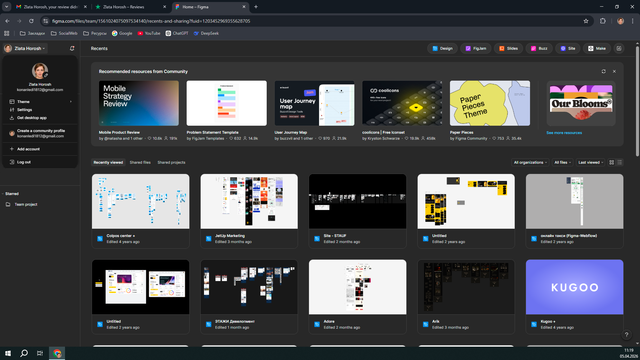Open ChatGPT bookmark

pyautogui.click(x=177, y=33)
